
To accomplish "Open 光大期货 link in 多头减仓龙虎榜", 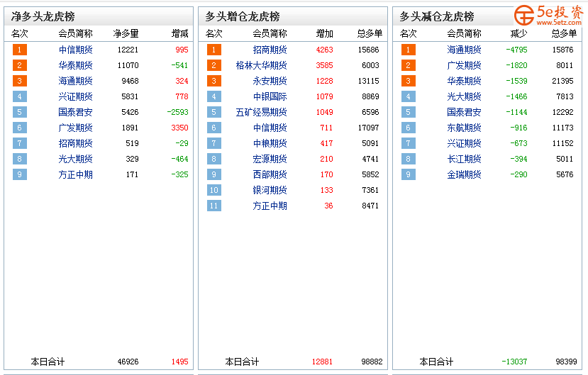I will 465,96.
